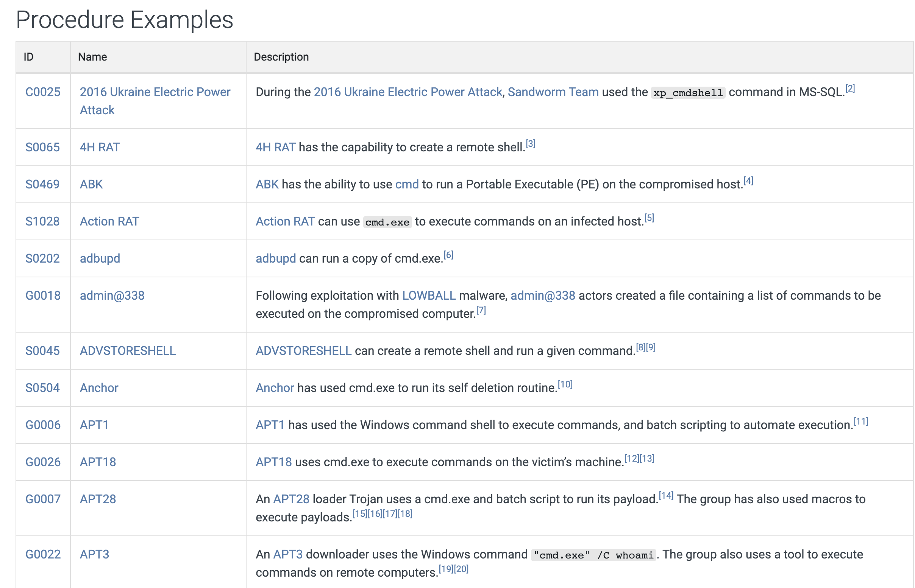
Task: Click the G0018 group ID link
Action: coord(43,295)
